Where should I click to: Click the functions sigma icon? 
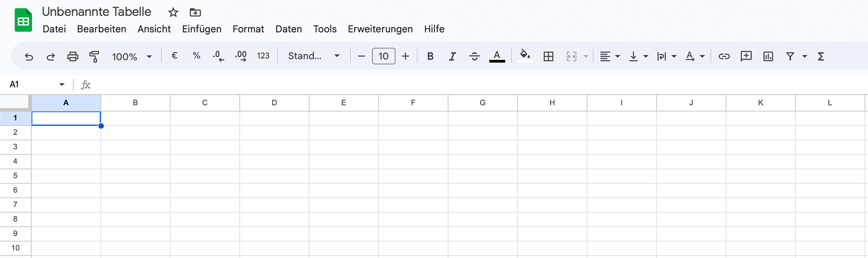click(x=821, y=56)
